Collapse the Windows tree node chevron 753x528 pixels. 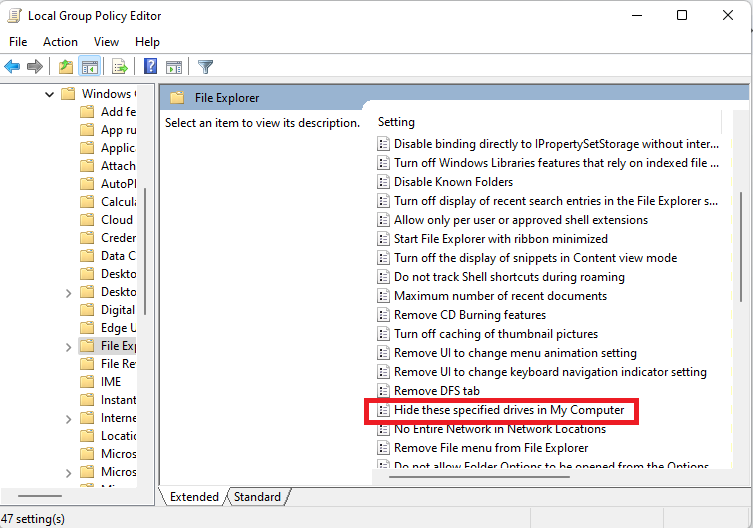pos(49,94)
